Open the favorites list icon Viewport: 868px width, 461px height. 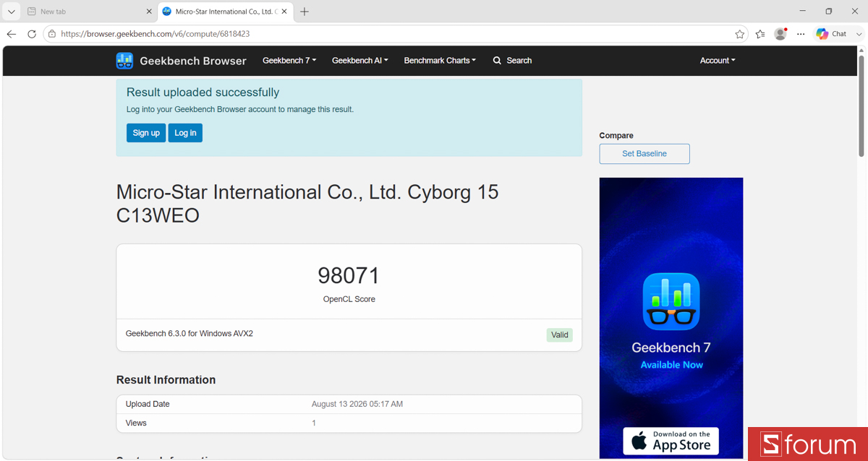760,34
